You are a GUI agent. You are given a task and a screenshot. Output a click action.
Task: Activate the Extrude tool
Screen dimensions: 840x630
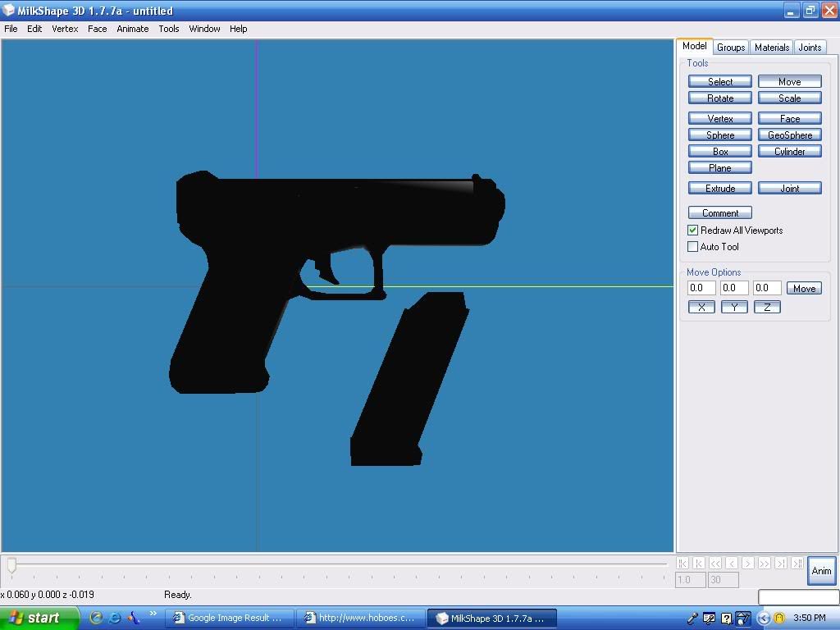click(720, 188)
